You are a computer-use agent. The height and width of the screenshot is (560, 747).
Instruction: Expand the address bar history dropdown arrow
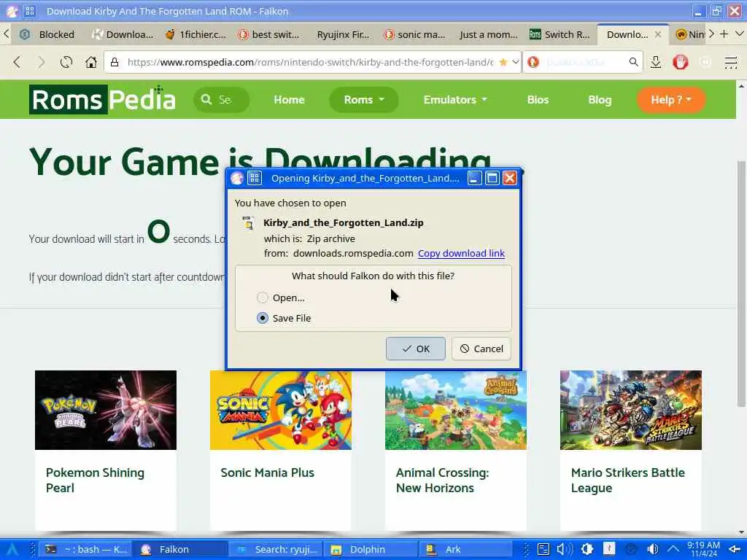pos(515,62)
